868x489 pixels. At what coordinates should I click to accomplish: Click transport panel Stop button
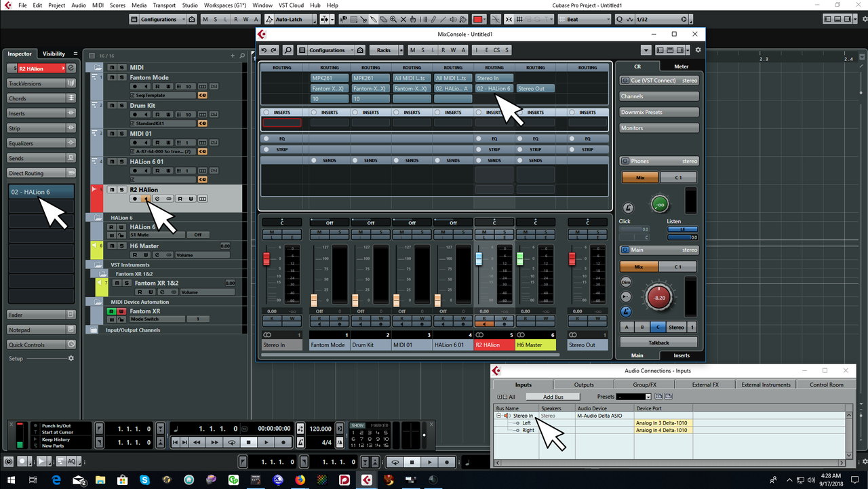pos(249,442)
